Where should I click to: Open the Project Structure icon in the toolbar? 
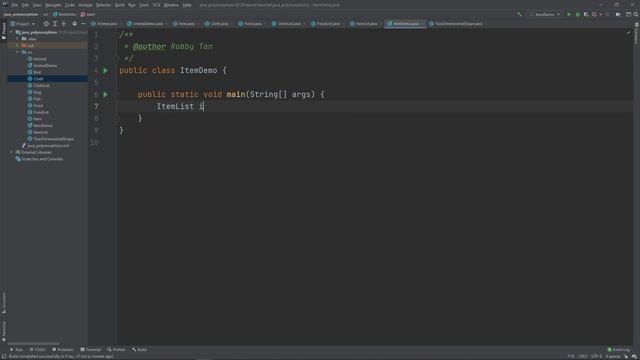629,14
